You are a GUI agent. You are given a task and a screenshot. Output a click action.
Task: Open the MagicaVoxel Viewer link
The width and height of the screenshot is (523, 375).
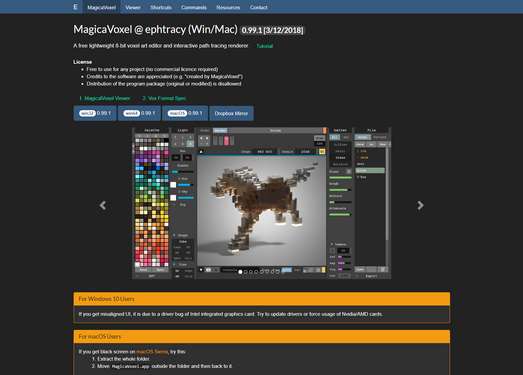point(104,98)
